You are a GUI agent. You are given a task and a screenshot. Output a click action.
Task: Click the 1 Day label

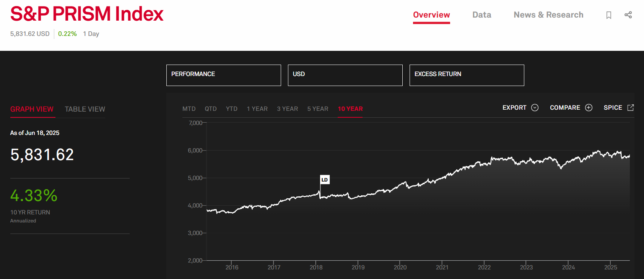pyautogui.click(x=91, y=34)
